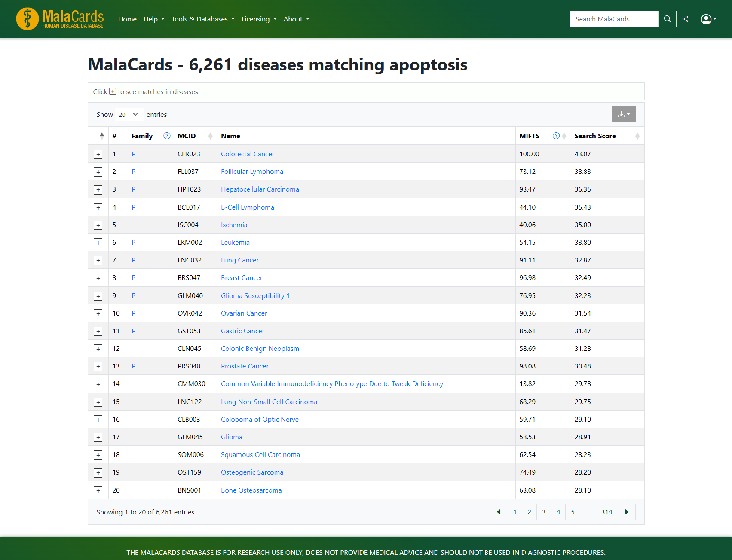The image size is (732, 560).
Task: Toggle sort order on the MCID column
Action: pos(210,136)
